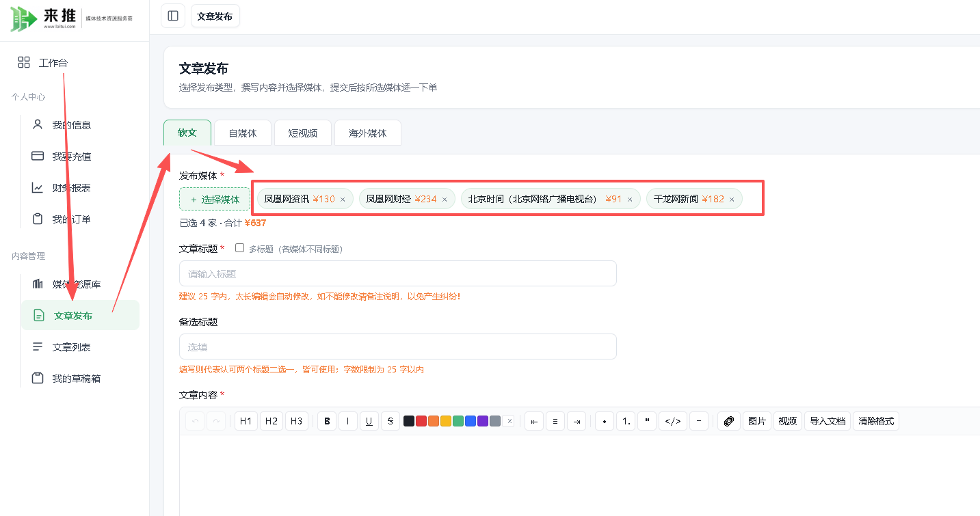Toggle the sidebar collapse icon
The height and width of the screenshot is (516, 980).
(173, 16)
